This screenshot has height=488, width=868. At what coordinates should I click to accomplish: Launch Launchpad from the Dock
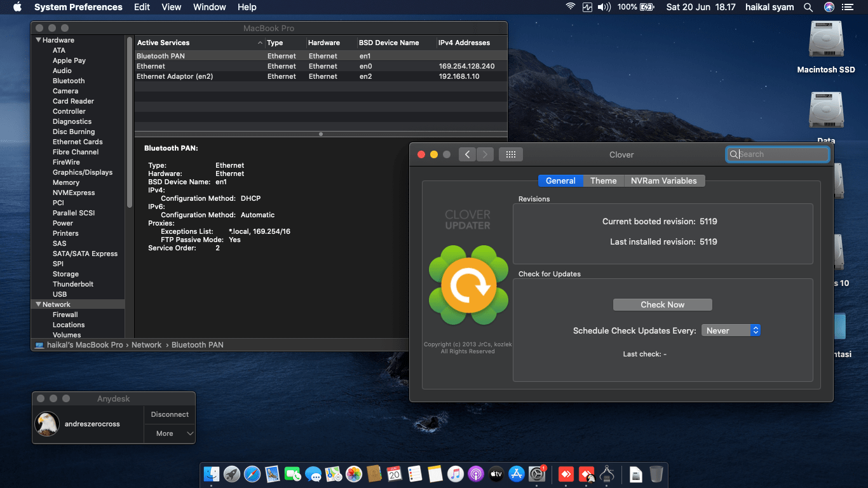(232, 474)
